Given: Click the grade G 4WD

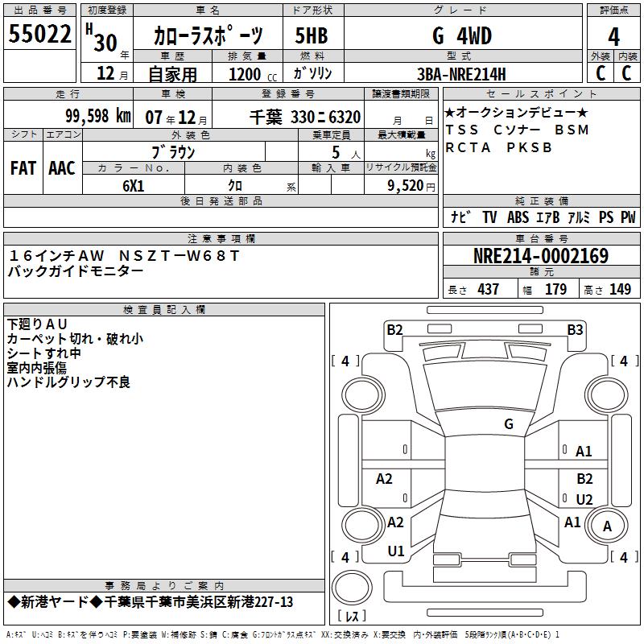Looking at the screenshot, I should click(x=462, y=35).
